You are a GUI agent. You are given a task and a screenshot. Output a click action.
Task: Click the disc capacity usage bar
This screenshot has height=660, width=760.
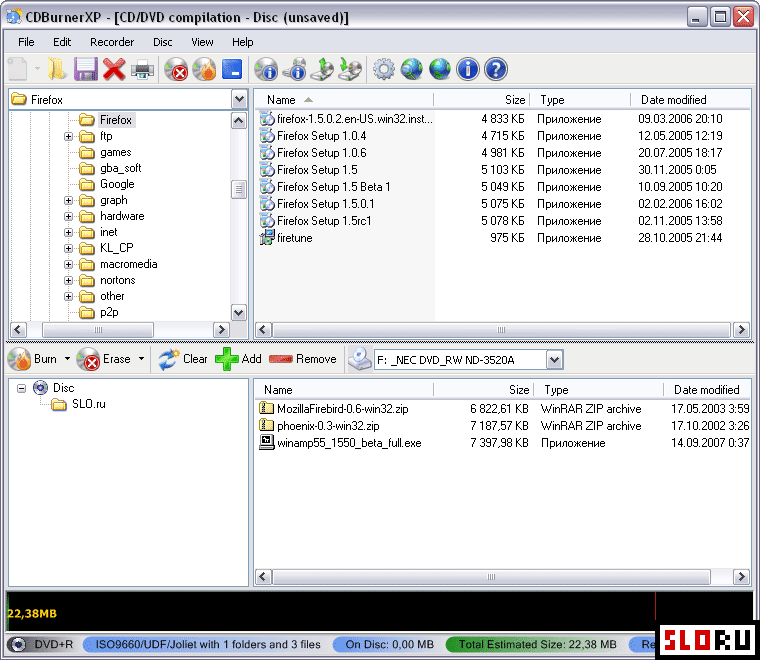point(380,612)
